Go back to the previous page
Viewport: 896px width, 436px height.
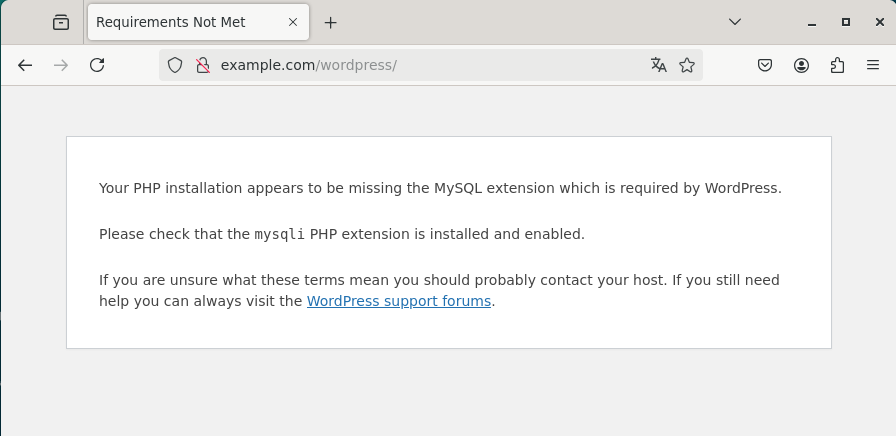click(x=25, y=65)
